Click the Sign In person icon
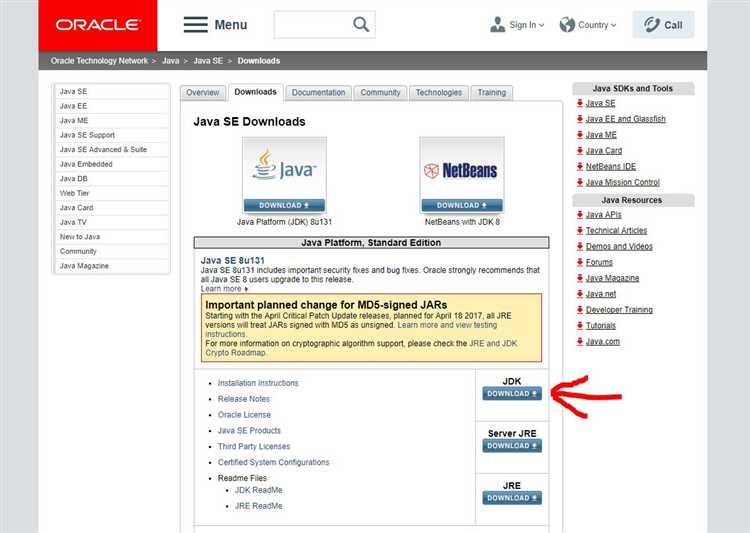 point(497,24)
